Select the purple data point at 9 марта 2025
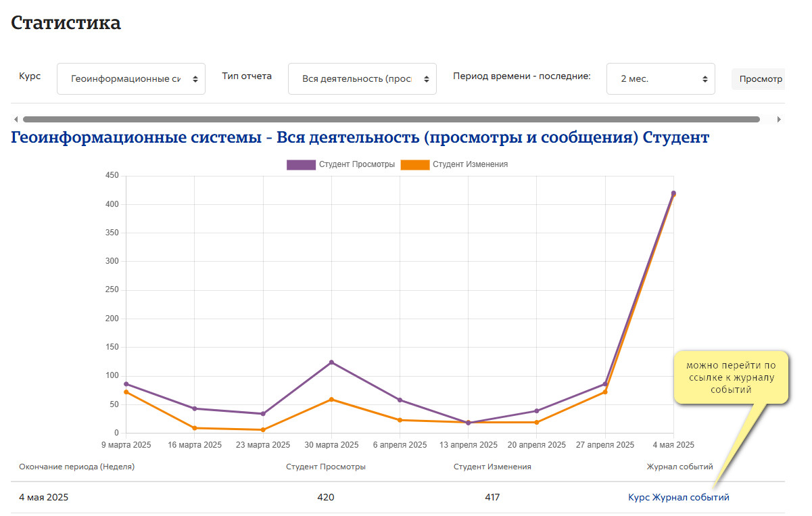812x516 pixels. point(126,384)
